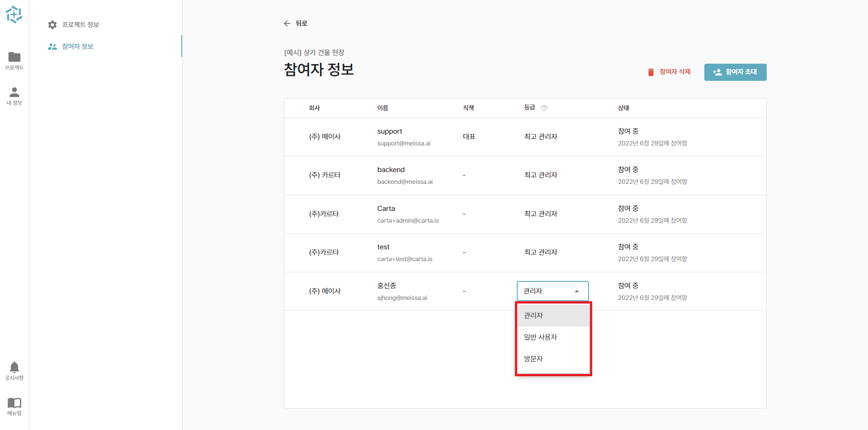Click the 매뉴얼 book icon
Image resolution: width=868 pixels, height=430 pixels.
14,403
